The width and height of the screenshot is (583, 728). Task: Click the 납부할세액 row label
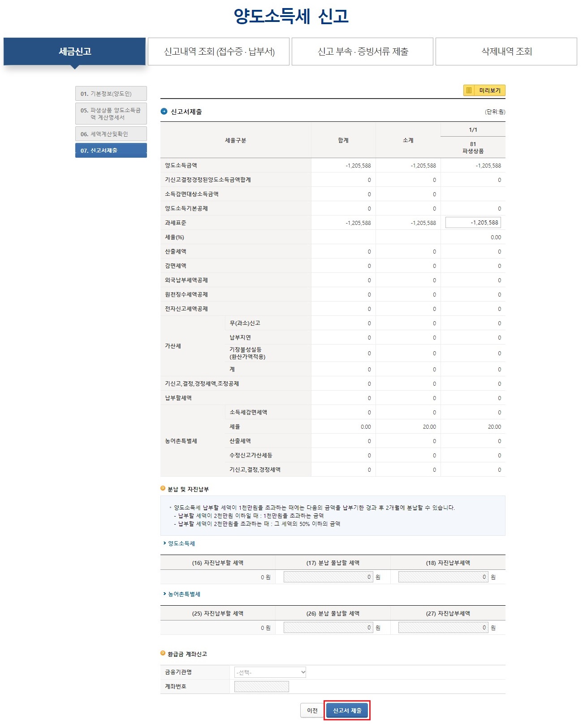click(178, 398)
